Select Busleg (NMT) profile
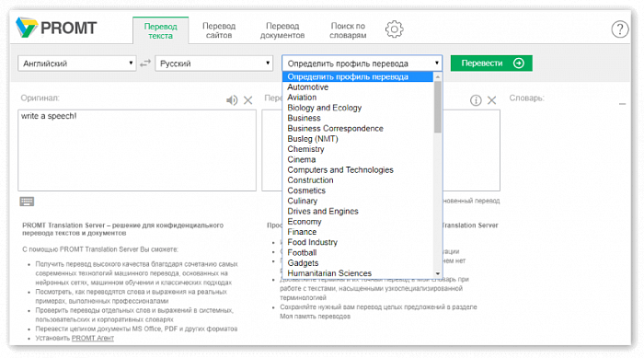Viewport: 644px width, 358px height. (358, 139)
